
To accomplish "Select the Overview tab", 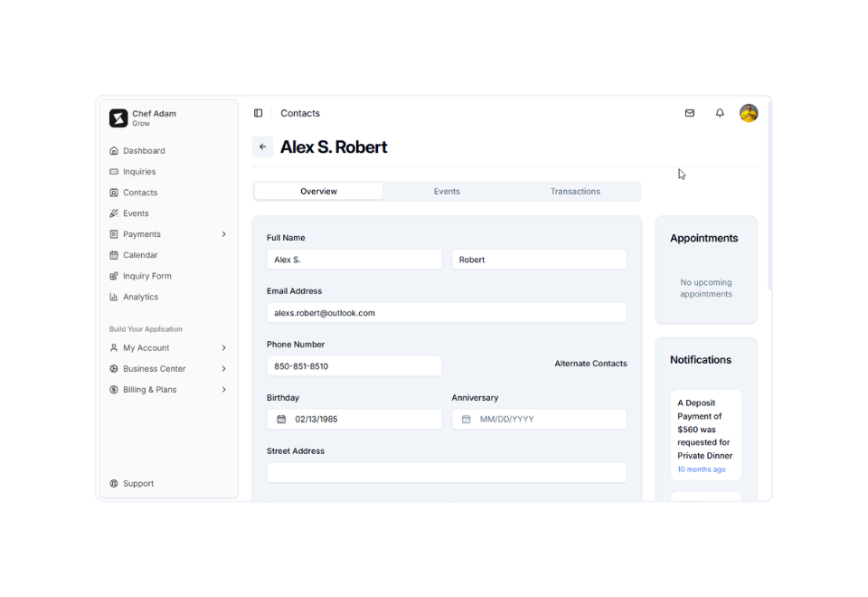I will pos(318,192).
